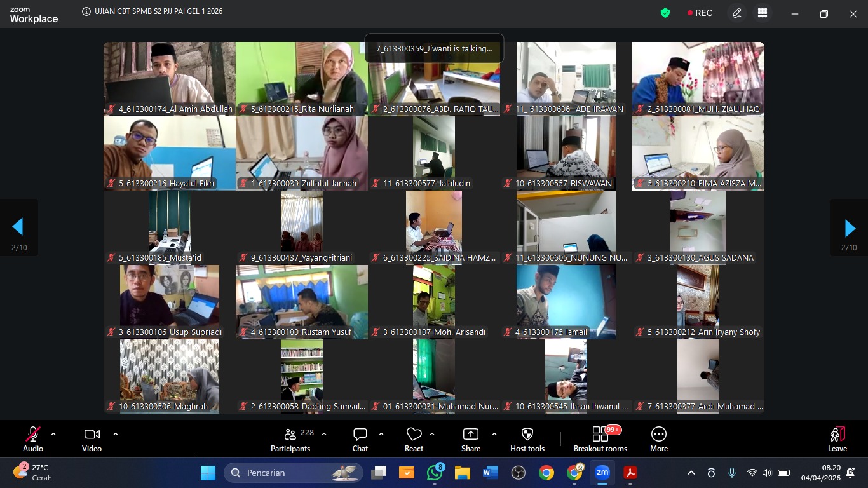Click the React heart icon
Viewport: 868px width, 488px height.
click(x=414, y=439)
